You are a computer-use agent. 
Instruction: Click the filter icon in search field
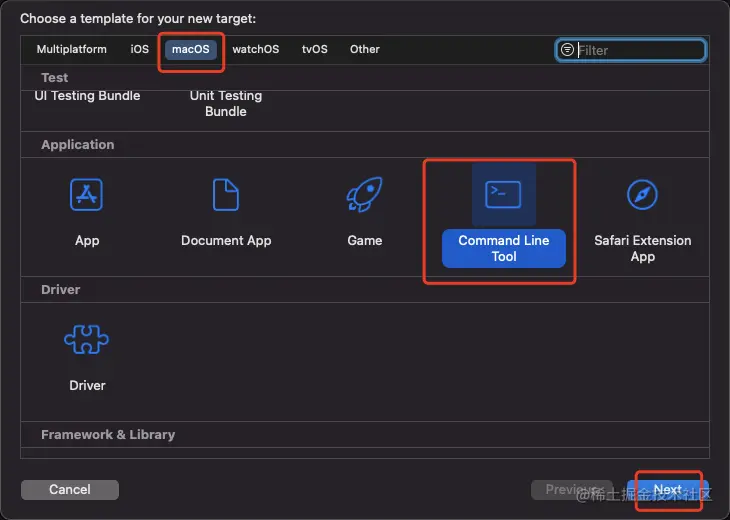pyautogui.click(x=567, y=49)
